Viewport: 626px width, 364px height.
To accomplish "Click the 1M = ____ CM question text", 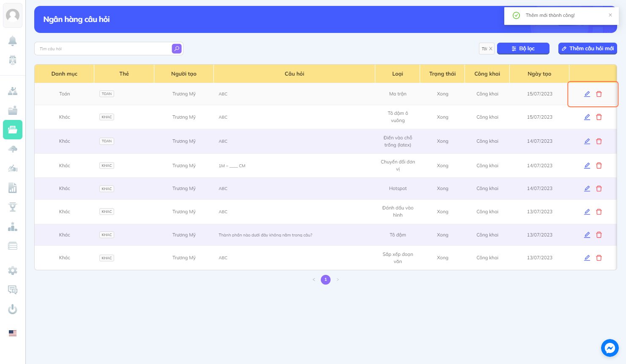I will [x=232, y=166].
